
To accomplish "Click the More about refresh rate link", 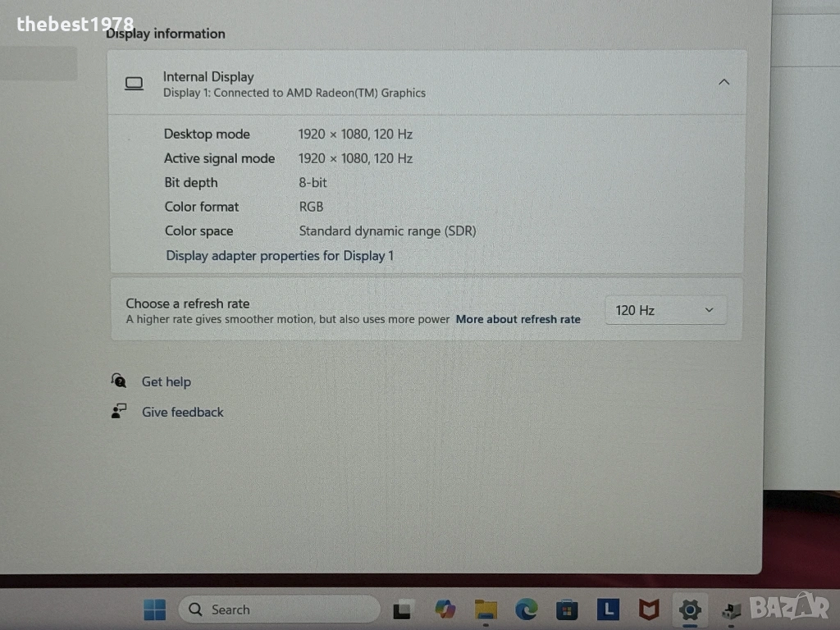I will point(518,319).
